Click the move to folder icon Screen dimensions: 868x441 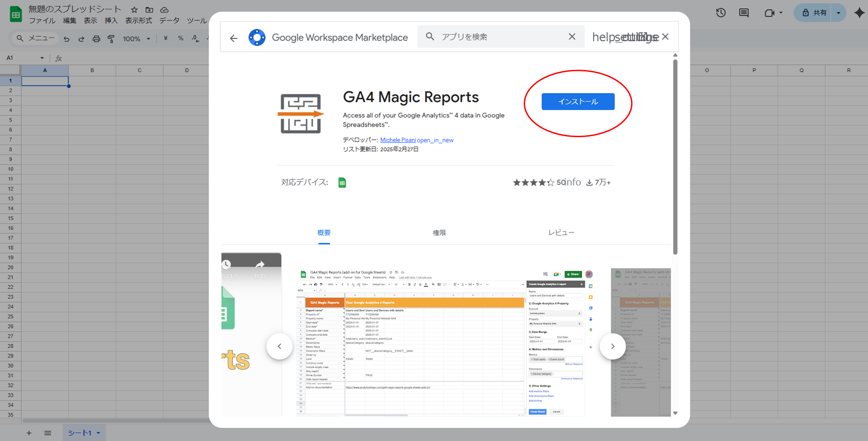149,9
